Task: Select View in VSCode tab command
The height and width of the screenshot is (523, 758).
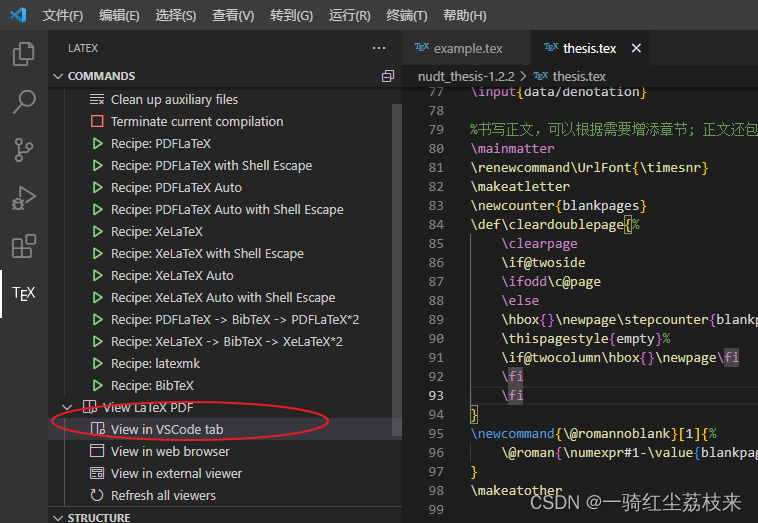Action: point(225,429)
